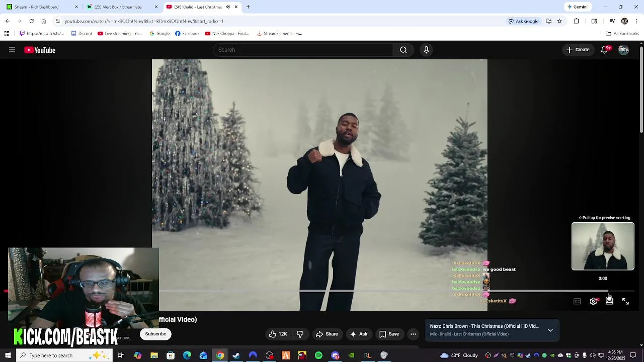Click the Windows Start button
The width and height of the screenshot is (644, 362).
coord(8,355)
